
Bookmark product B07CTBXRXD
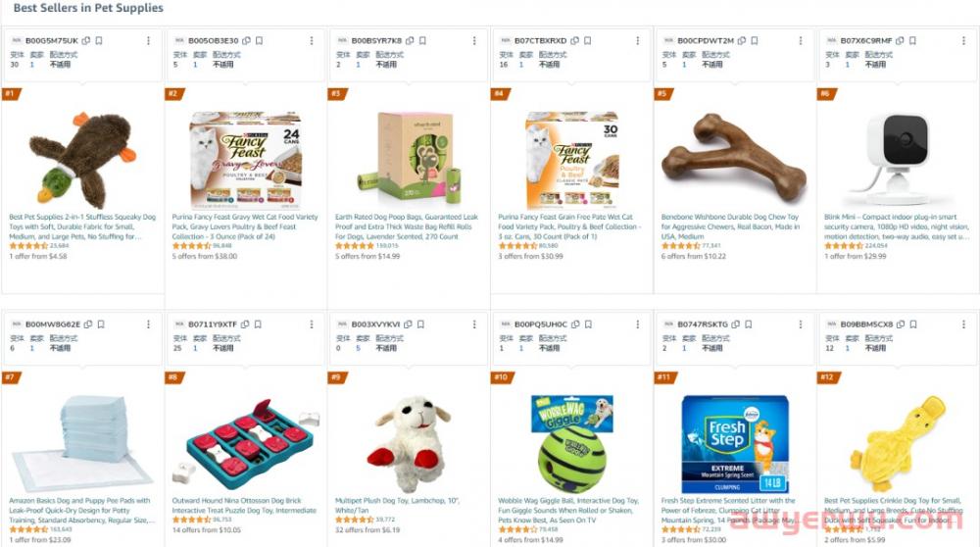coord(587,40)
